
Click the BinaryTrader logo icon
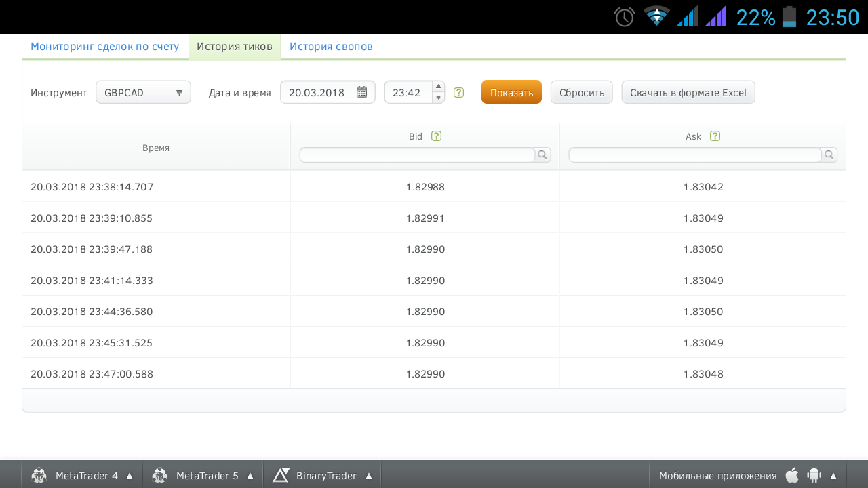281,476
